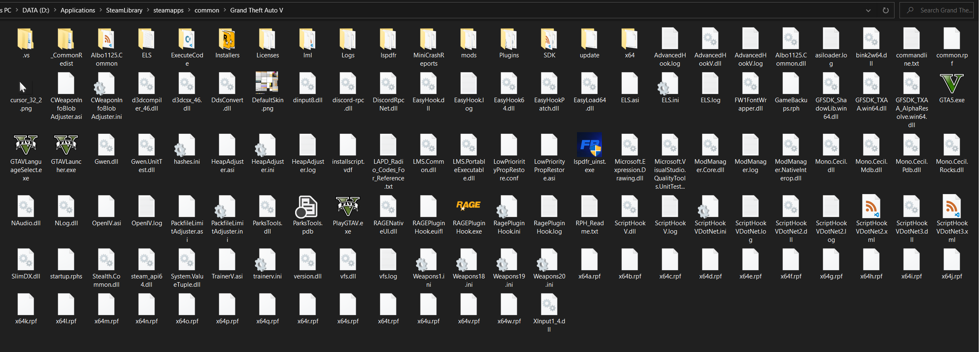Expand the chevron after DATA (D:)

coord(55,10)
